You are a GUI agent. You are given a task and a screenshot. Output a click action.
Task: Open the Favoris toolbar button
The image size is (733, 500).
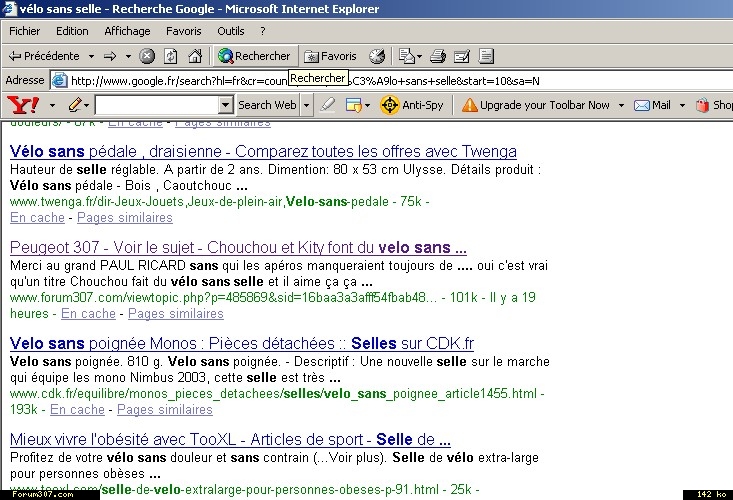[331, 56]
